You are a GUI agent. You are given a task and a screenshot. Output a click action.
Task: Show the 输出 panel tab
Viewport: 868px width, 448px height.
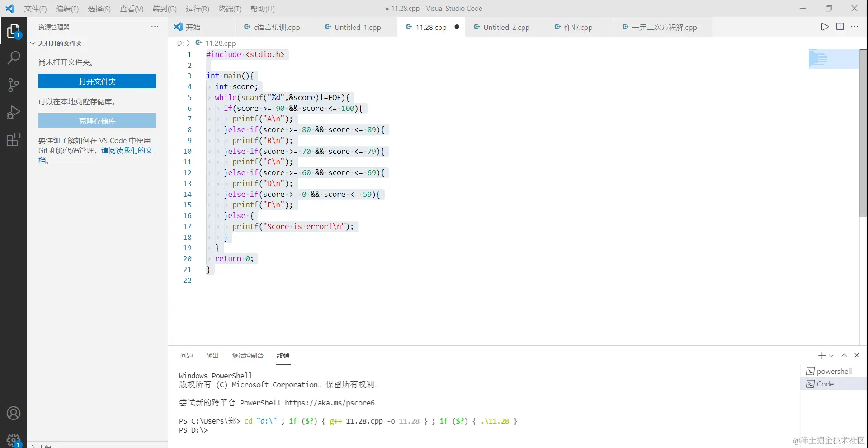click(x=212, y=356)
